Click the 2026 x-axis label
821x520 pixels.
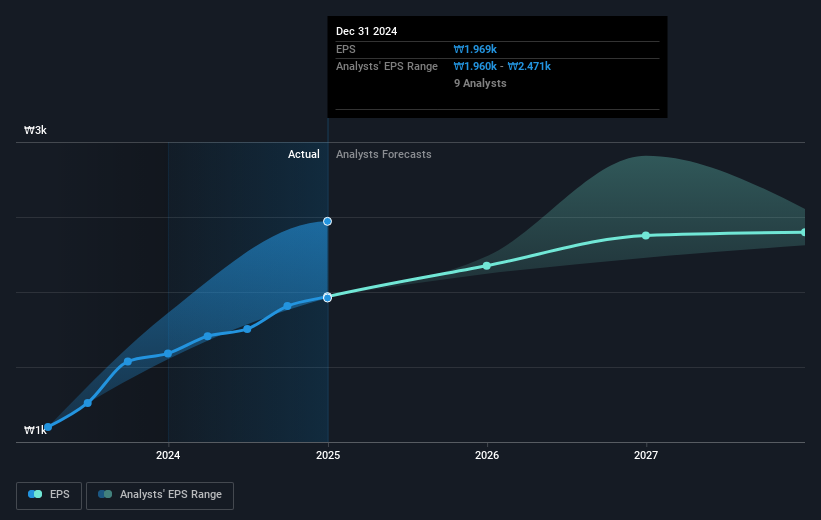(x=487, y=455)
